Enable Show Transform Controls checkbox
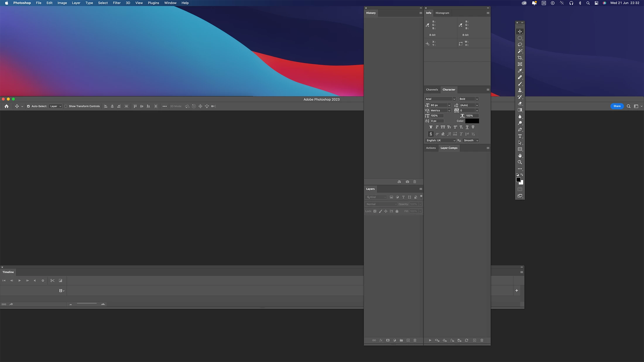 click(66, 106)
